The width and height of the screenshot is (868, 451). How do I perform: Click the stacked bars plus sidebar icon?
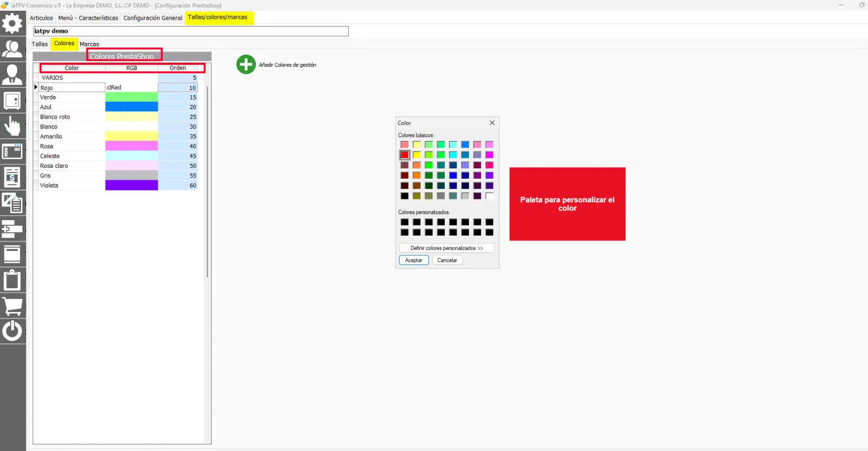coord(12,229)
